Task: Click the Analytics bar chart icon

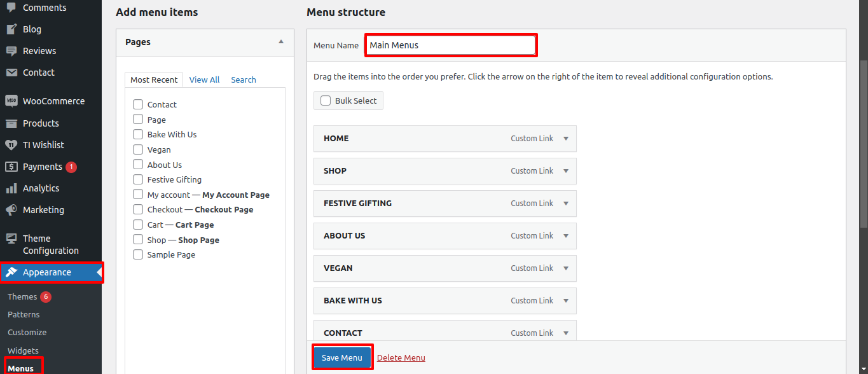Action: (x=11, y=188)
